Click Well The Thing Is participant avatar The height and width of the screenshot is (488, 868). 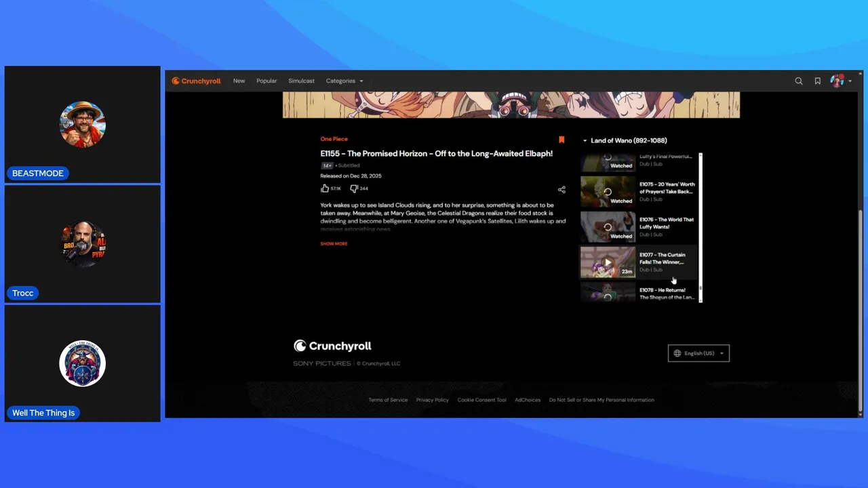point(83,363)
